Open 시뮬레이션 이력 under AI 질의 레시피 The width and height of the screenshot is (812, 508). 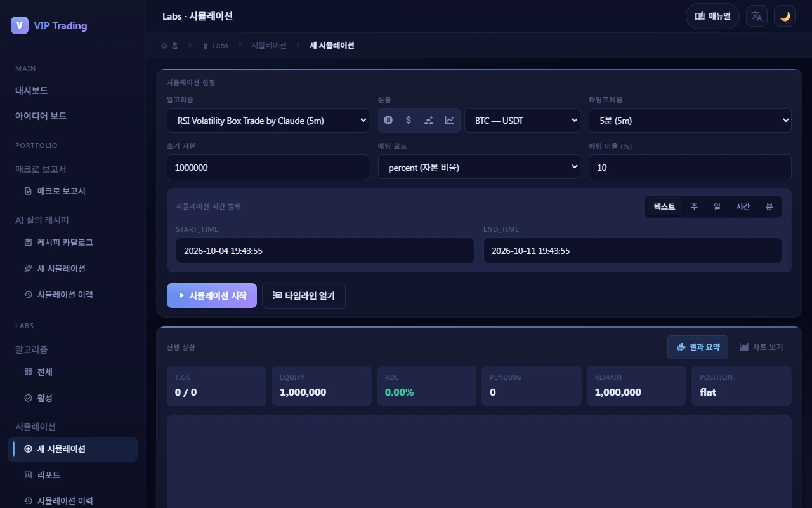pyautogui.click(x=72, y=295)
